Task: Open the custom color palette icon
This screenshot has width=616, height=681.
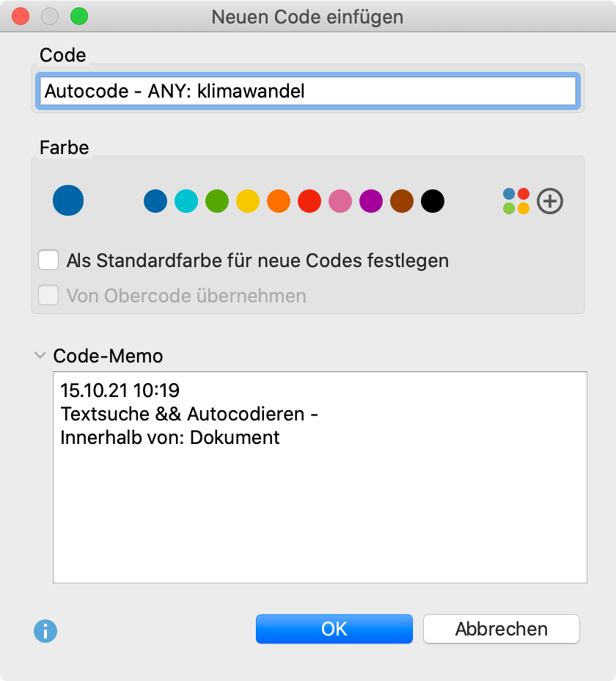Action: (x=516, y=201)
